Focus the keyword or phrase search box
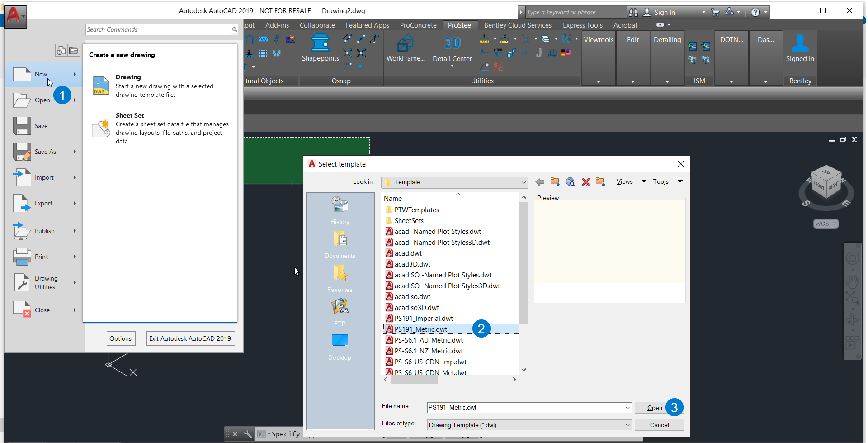 click(x=575, y=12)
